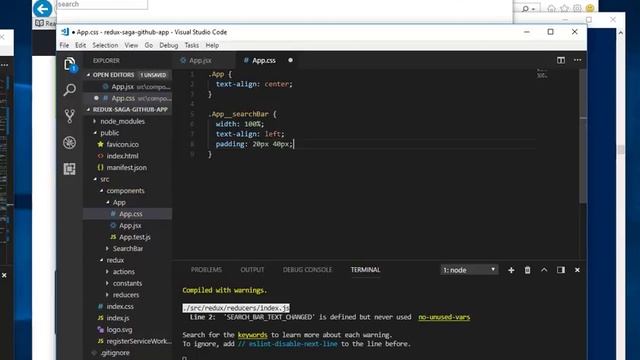Open the Help menu
Image resolution: width=640 pixels, height=360 pixels.
point(212,45)
